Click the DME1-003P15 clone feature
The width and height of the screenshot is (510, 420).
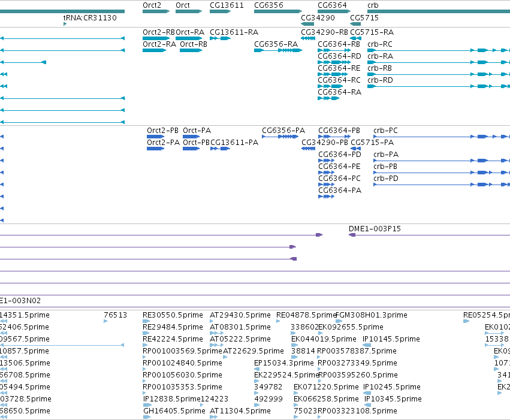[429, 235]
